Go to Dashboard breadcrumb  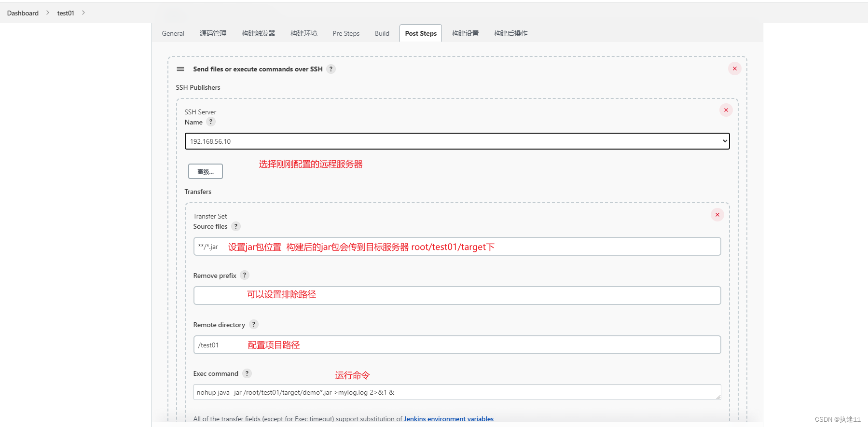pyautogui.click(x=23, y=13)
